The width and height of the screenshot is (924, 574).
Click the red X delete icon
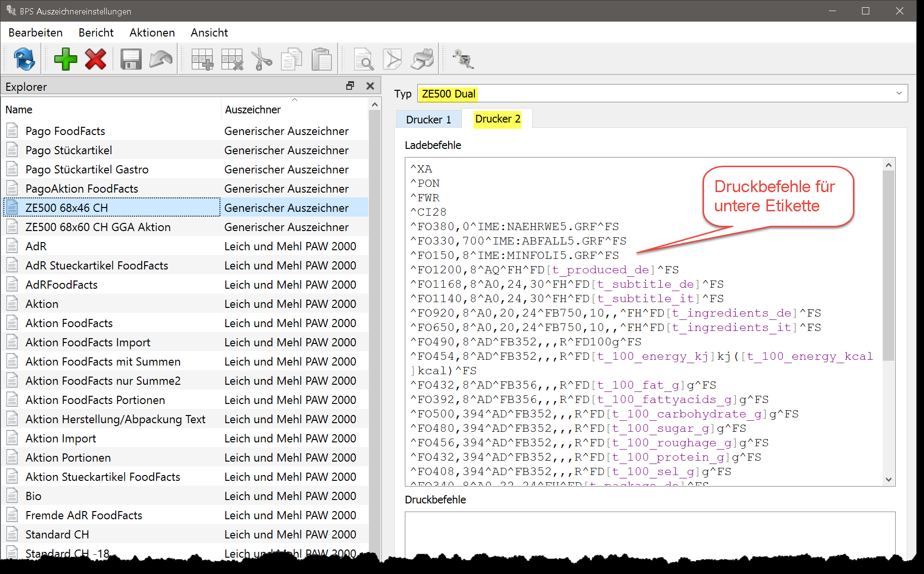pos(96,60)
